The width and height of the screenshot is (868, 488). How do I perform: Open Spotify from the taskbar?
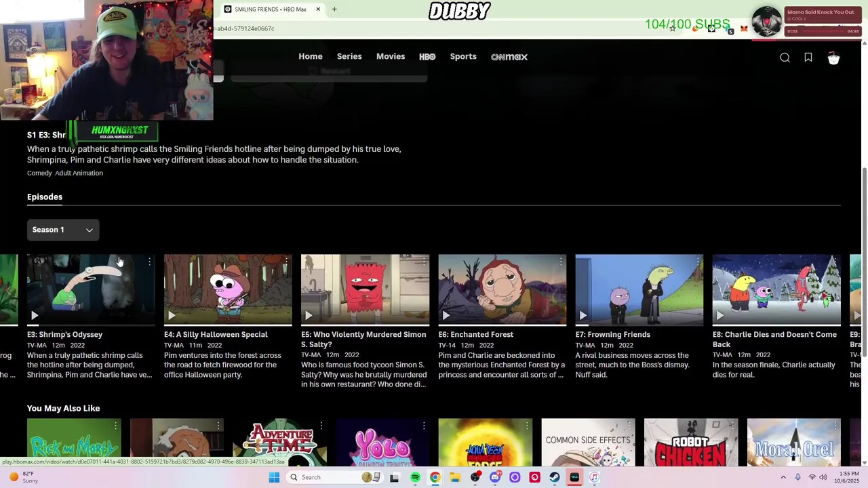[415, 477]
